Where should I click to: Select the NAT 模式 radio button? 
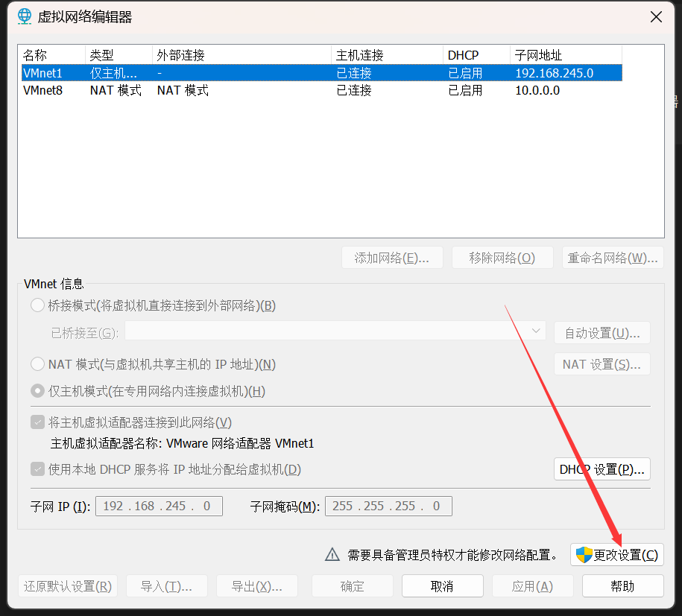[37, 363]
